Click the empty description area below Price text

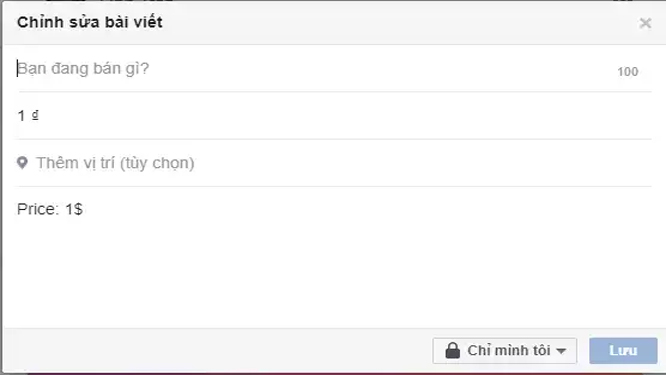pyautogui.click(x=334, y=272)
